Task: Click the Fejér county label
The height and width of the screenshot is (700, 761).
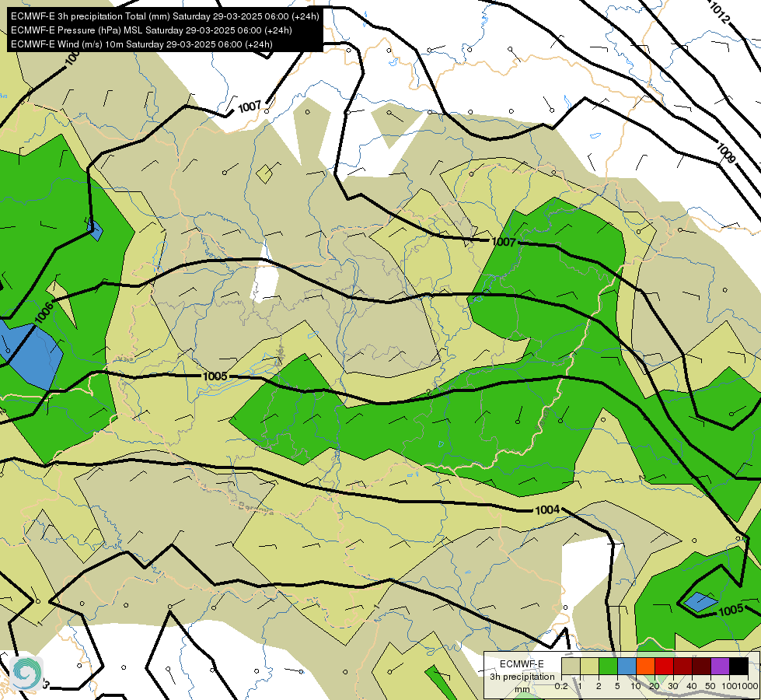Action: [278, 356]
